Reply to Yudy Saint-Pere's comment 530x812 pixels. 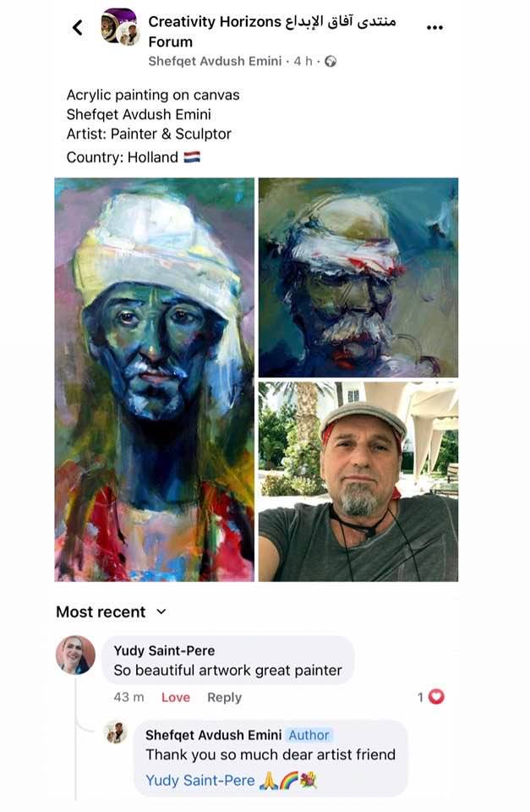[224, 698]
